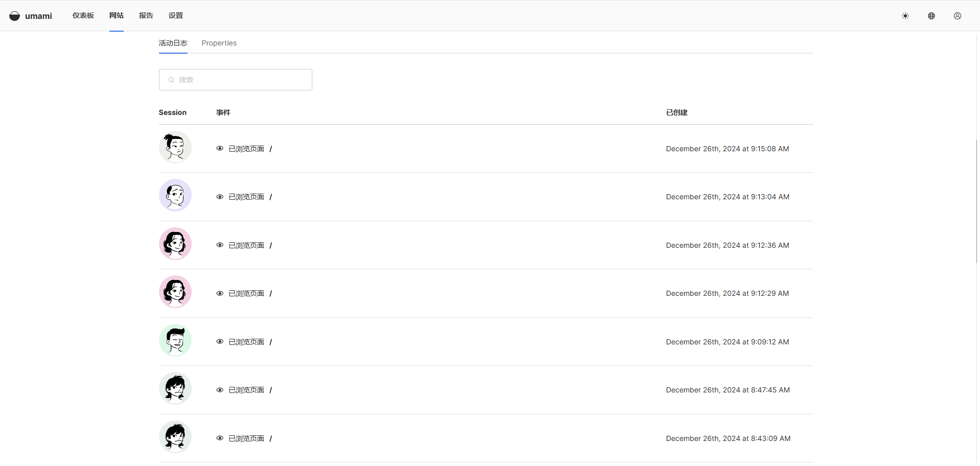The image size is (980, 466).
Task: Switch to the Properties tab
Action: [219, 43]
